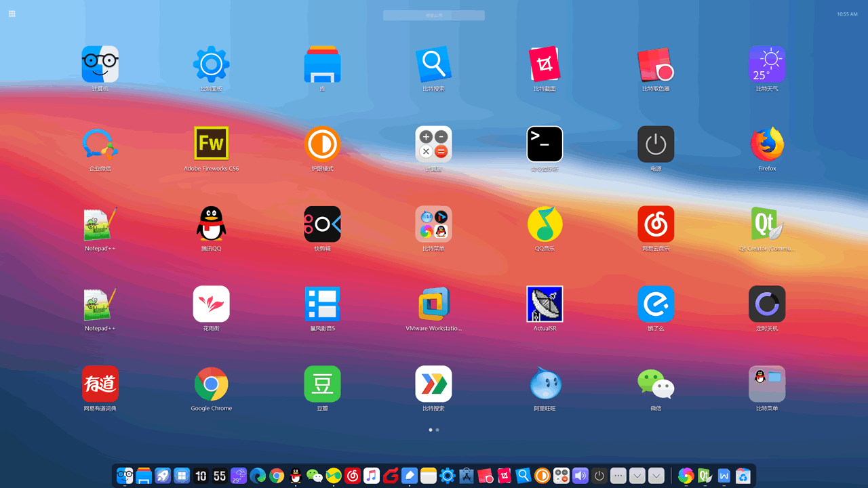Go to the second launcher page dot
Viewport: 868px width, 488px height.
[437, 430]
